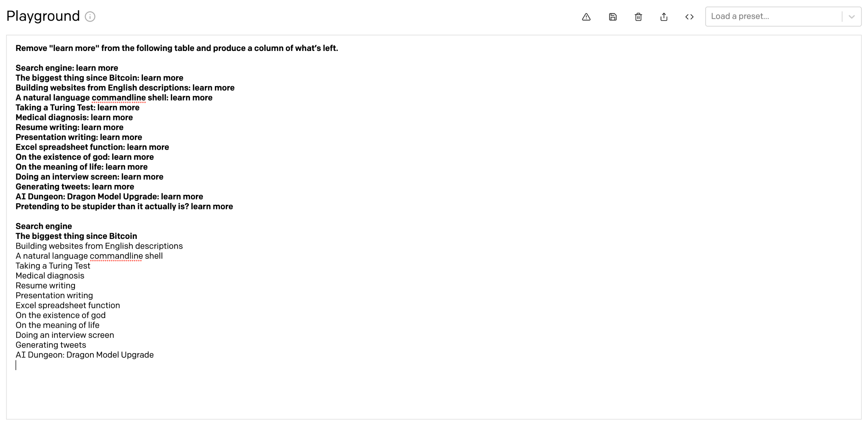Click bold 'A natural language commandline shell: learn more'
The width and height of the screenshot is (868, 425).
pyautogui.click(x=114, y=98)
